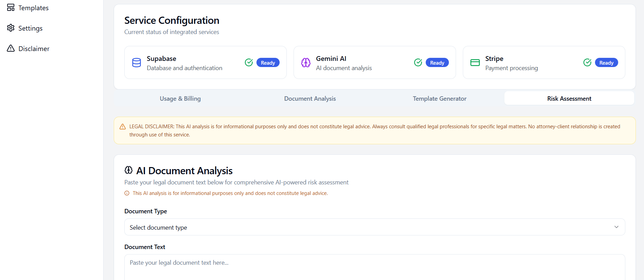Viewport: 644px width, 280px height.
Task: Click the Supabase database icon
Action: 137,63
